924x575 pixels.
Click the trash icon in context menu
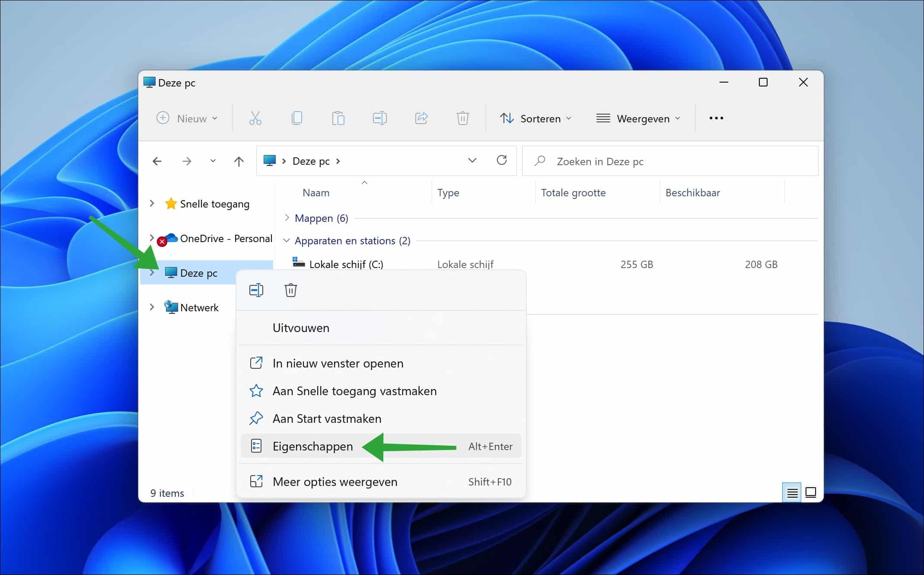click(290, 290)
